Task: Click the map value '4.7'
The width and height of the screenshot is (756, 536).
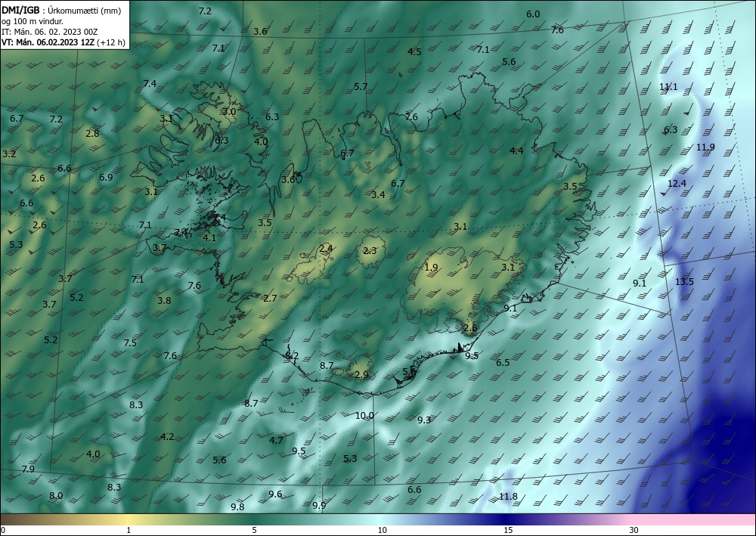Action: [276, 439]
